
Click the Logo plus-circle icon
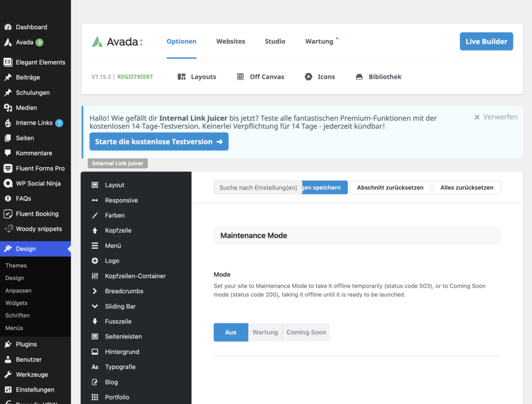[x=95, y=261]
